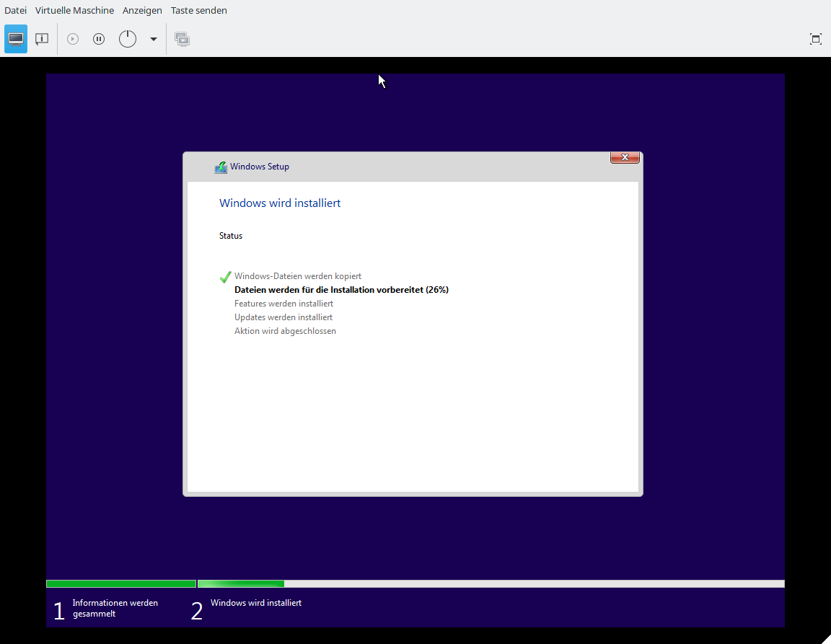The height and width of the screenshot is (644, 831).
Task: Click 'Updates werden installiert' status line
Action: [x=283, y=317]
